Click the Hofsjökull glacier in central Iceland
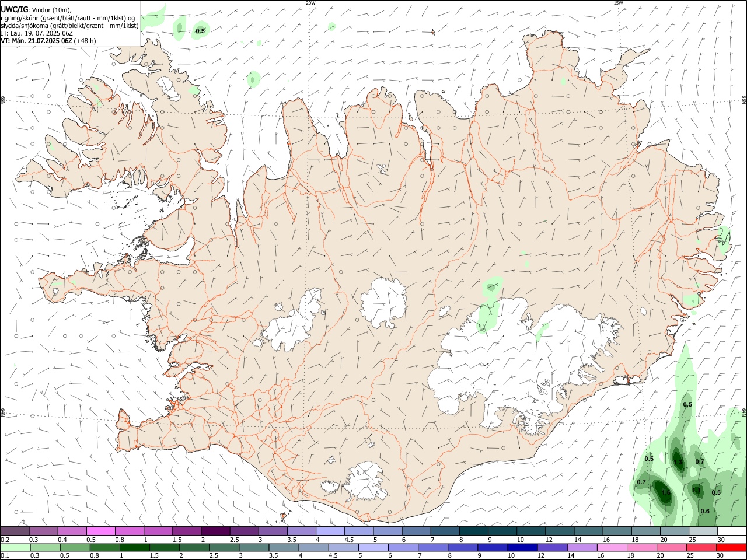Screen dimensions: 747x560 [383, 302]
